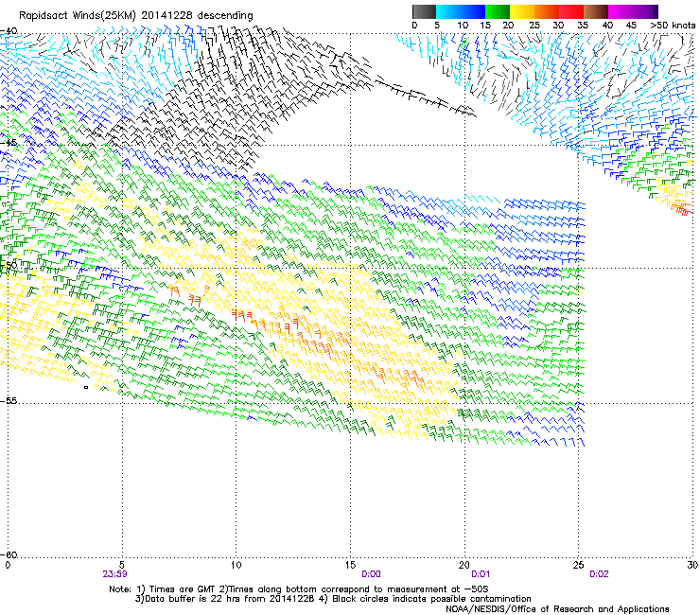Click the note line 'Data buffer is 22 hrs'
Viewport: 700px width, 615px height.
pos(191,599)
